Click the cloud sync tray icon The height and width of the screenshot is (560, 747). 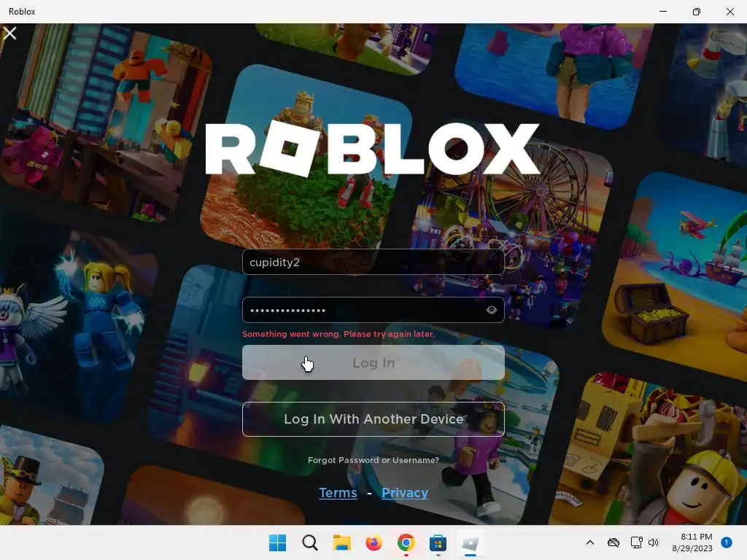(x=613, y=542)
